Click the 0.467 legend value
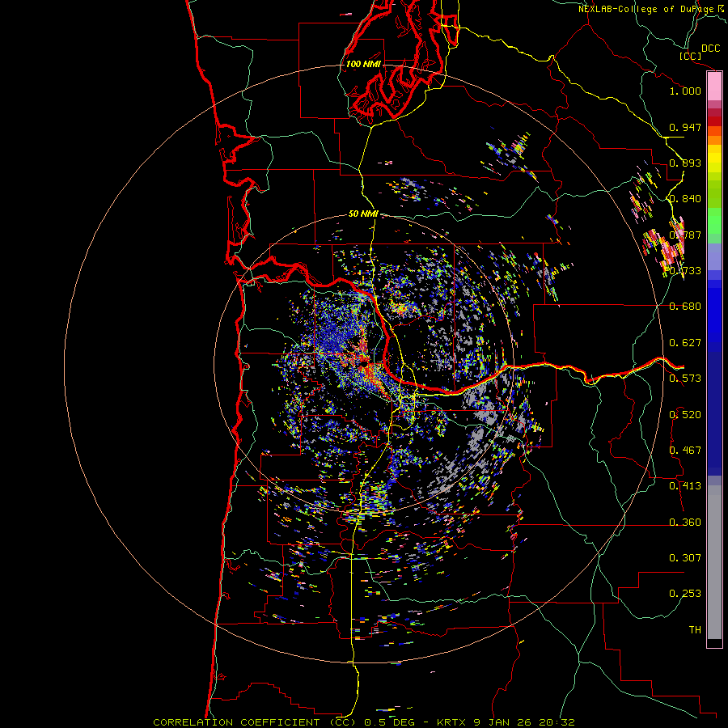The width and height of the screenshot is (728, 728). (685, 451)
